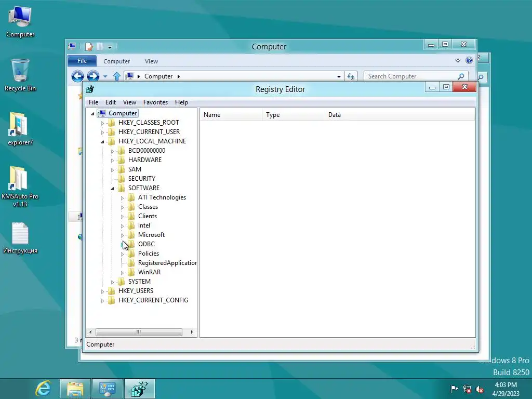Expand the HKEY_CLASSES_ROOT key
Image resolution: width=532 pixels, height=399 pixels.
point(102,123)
